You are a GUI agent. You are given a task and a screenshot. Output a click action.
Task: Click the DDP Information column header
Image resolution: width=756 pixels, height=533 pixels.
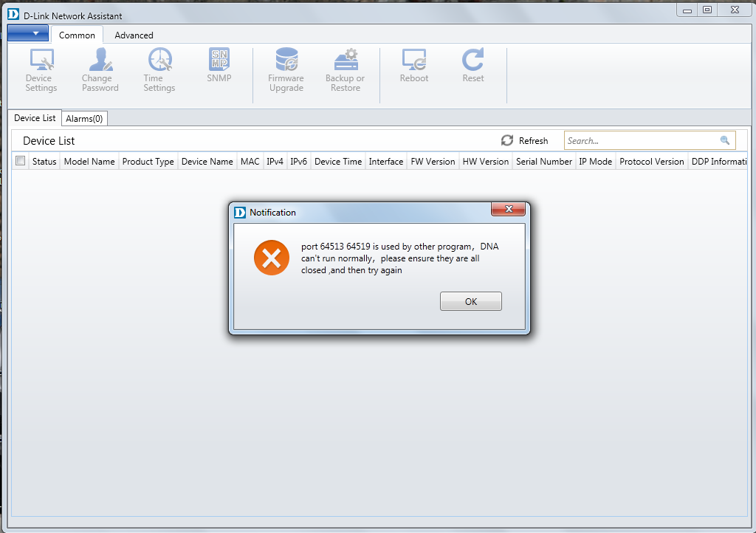tap(718, 162)
